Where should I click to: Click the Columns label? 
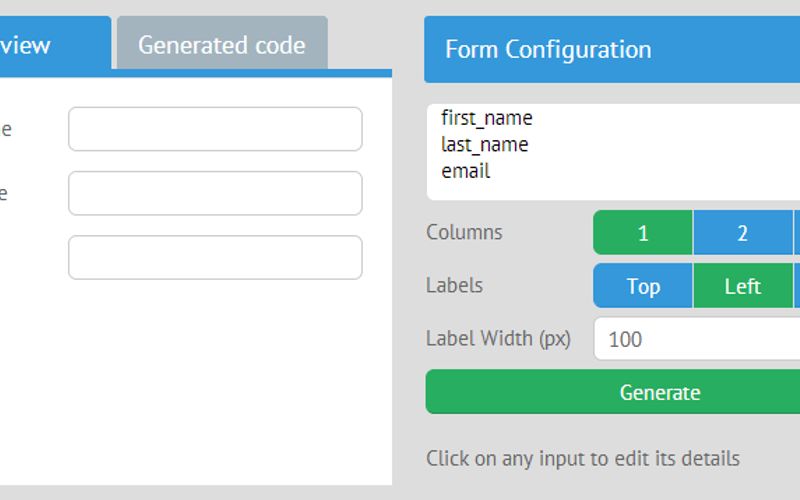tap(464, 233)
